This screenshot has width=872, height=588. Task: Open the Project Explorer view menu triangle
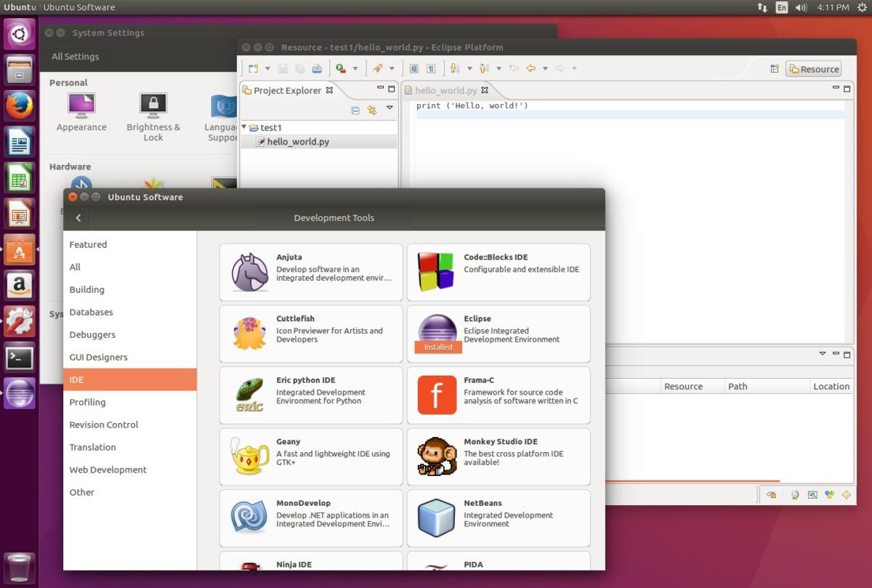click(389, 108)
